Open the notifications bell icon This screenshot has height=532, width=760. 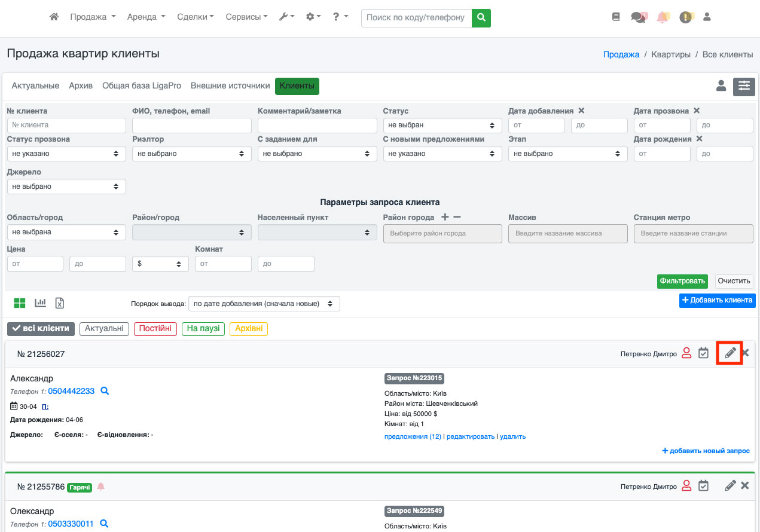click(x=663, y=17)
